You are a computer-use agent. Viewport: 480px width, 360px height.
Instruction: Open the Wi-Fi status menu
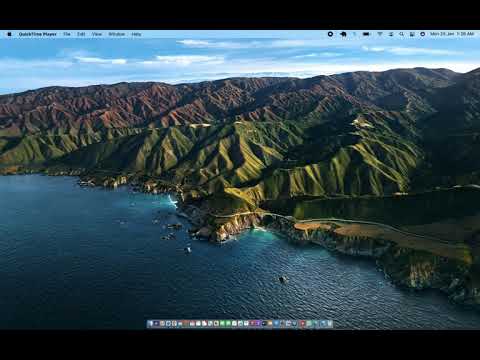coord(380,34)
